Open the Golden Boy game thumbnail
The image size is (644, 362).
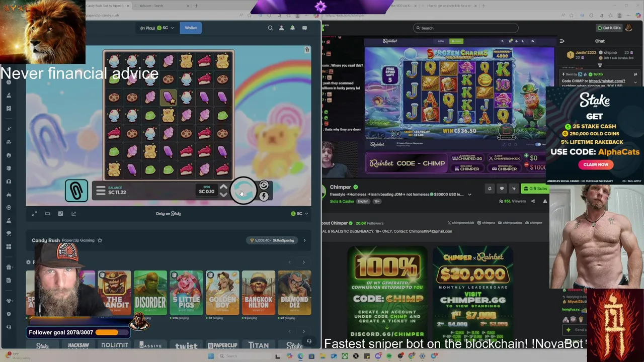(222, 293)
